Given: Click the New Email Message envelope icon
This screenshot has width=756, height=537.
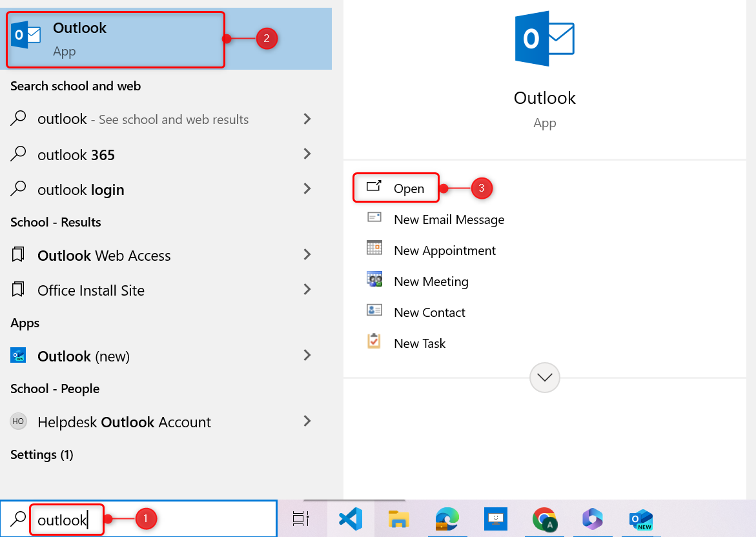Looking at the screenshot, I should click(374, 218).
